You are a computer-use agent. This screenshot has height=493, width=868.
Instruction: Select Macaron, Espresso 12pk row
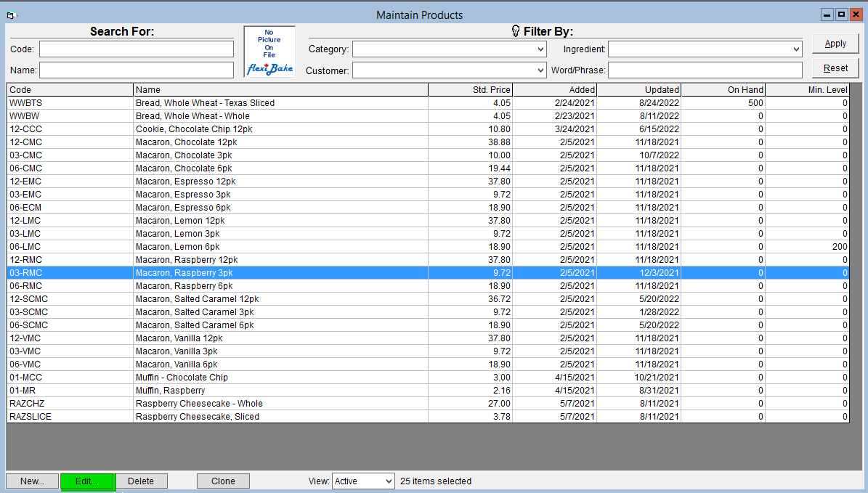(428, 182)
